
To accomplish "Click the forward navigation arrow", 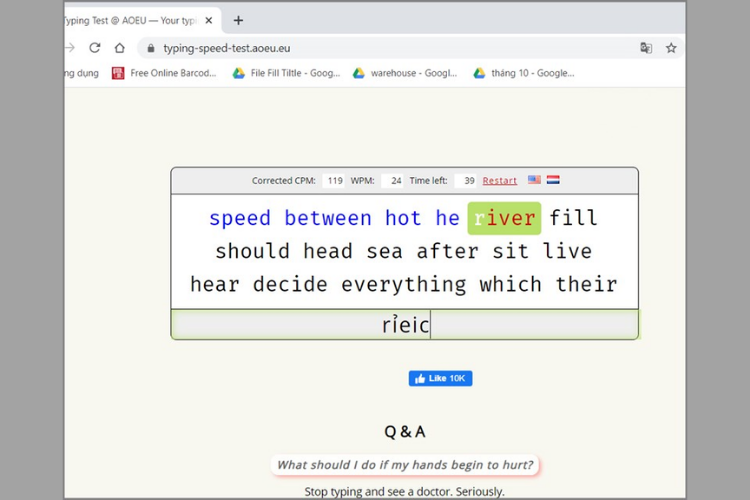I will (x=70, y=48).
